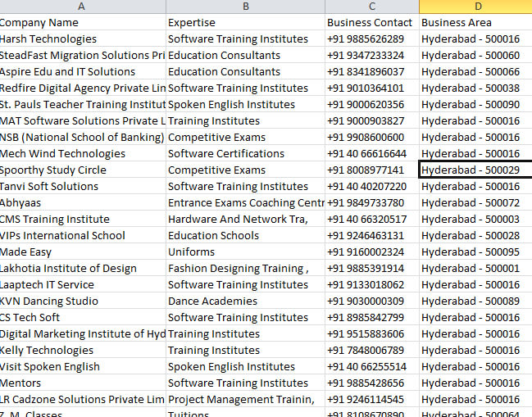Select the 'Kelly Technologies' cell
Screen dimensions: 532x417
tap(83, 350)
